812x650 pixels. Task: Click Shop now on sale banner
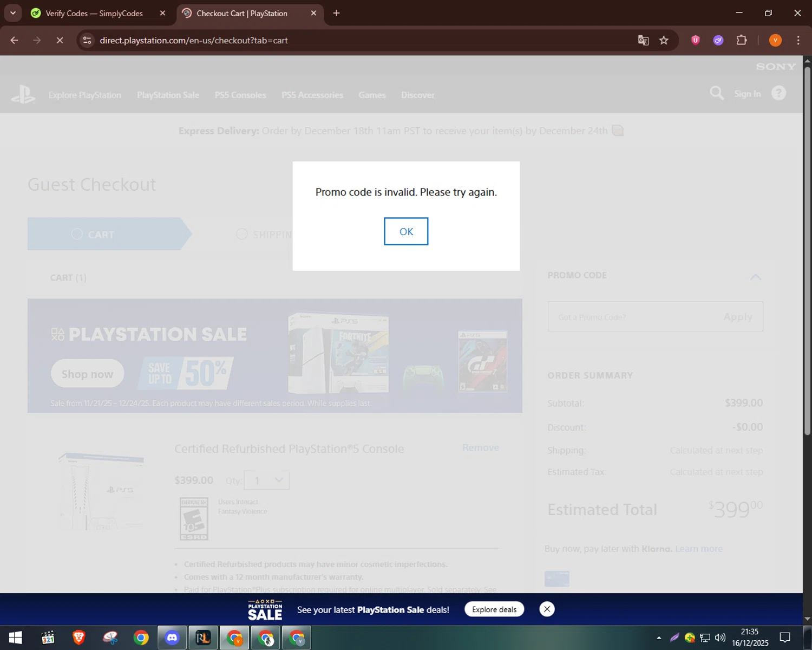click(87, 374)
